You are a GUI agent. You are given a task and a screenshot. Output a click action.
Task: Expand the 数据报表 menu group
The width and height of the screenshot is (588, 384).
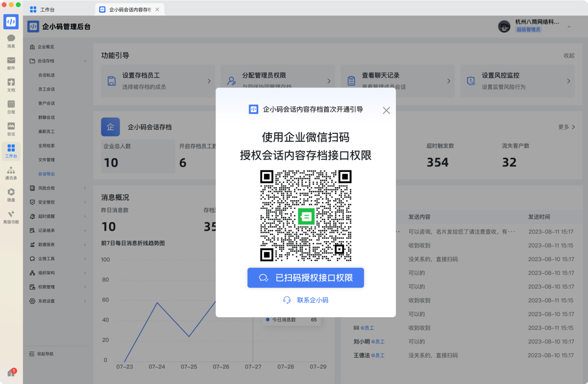pos(85,245)
